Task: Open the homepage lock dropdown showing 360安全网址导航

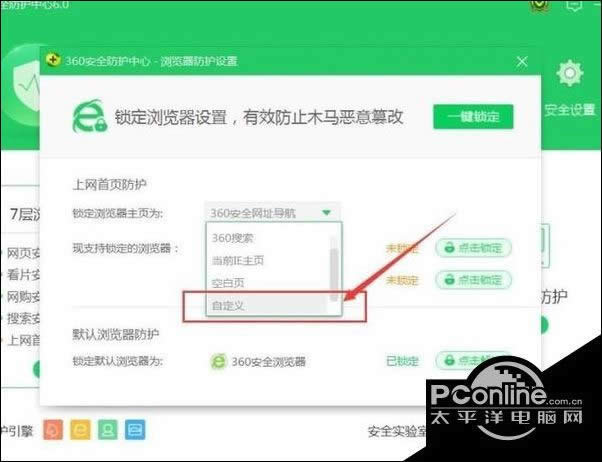Action: [x=272, y=212]
